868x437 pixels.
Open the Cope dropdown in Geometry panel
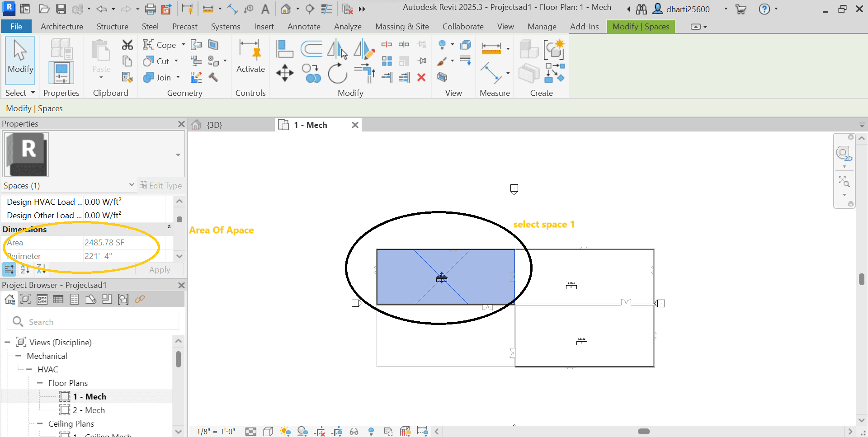coord(183,44)
